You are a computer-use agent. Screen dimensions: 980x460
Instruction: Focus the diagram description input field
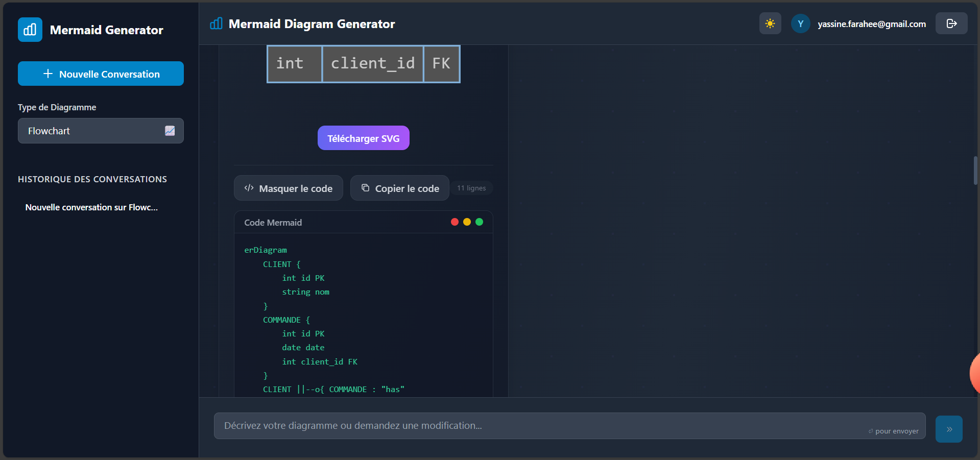(x=541, y=426)
